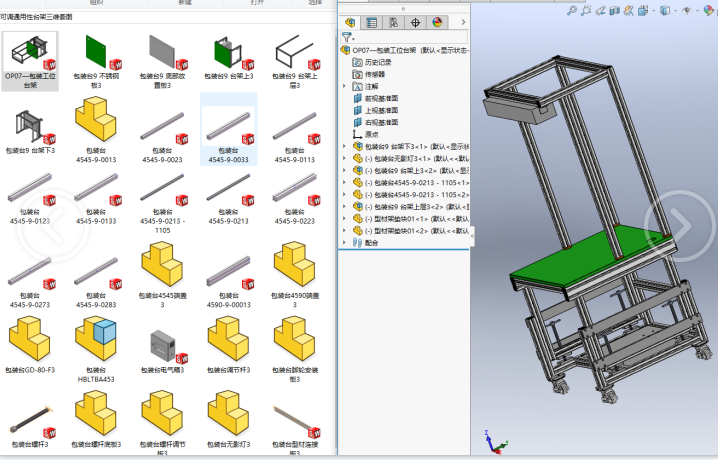Select the 包装台9 不锈钢板3 part file

click(96, 61)
